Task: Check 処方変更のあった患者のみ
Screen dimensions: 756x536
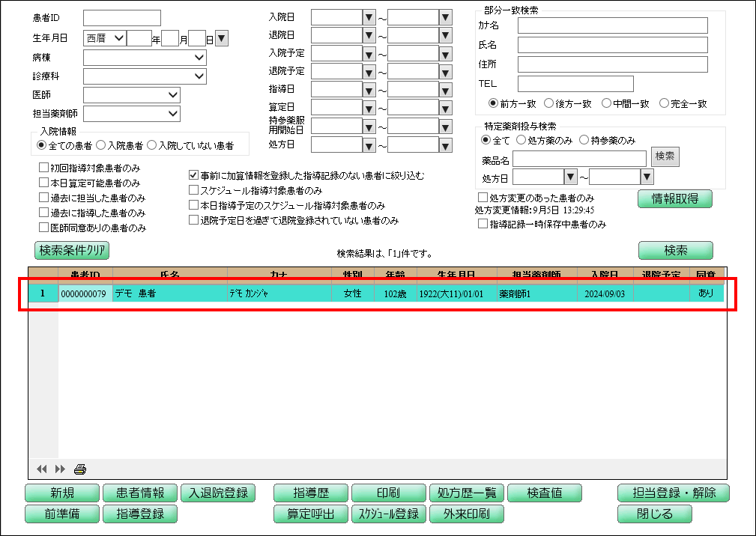Action: (x=483, y=197)
